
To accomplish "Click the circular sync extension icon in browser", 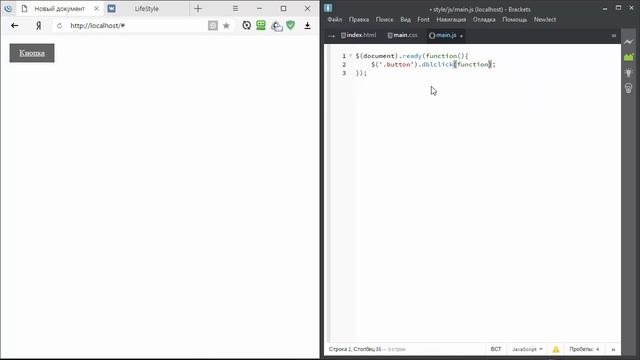I will (x=247, y=25).
